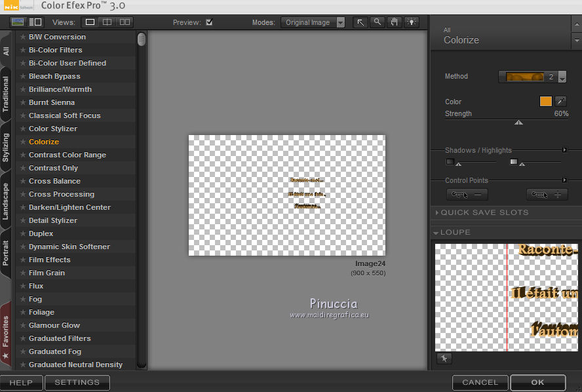Favorite the Film Grain star
Viewport: 582px width, 392px height.
(x=23, y=273)
